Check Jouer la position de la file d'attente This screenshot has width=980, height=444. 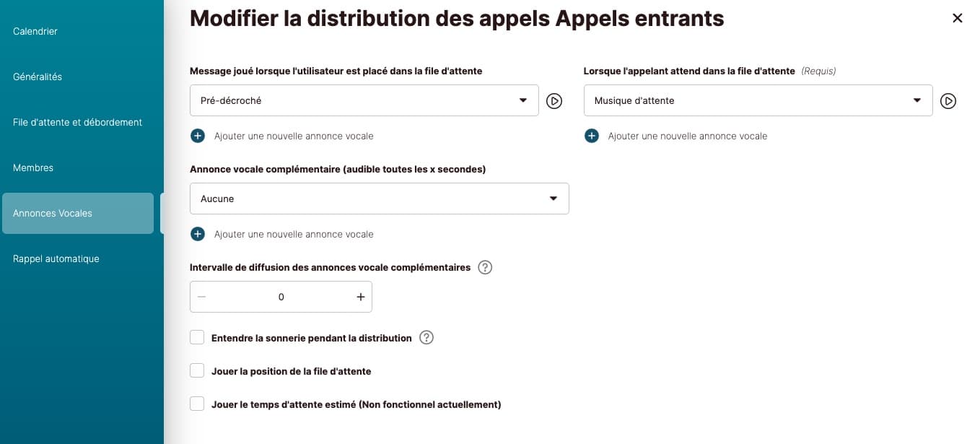coord(197,371)
